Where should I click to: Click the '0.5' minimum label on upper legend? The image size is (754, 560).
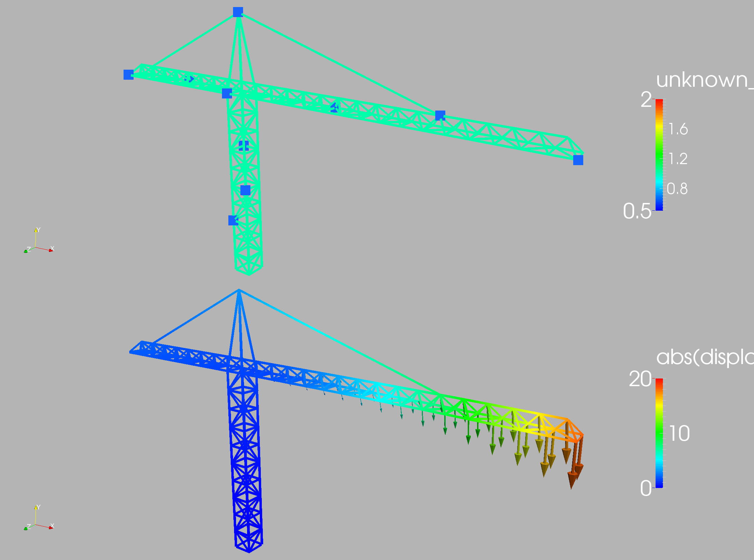point(637,211)
